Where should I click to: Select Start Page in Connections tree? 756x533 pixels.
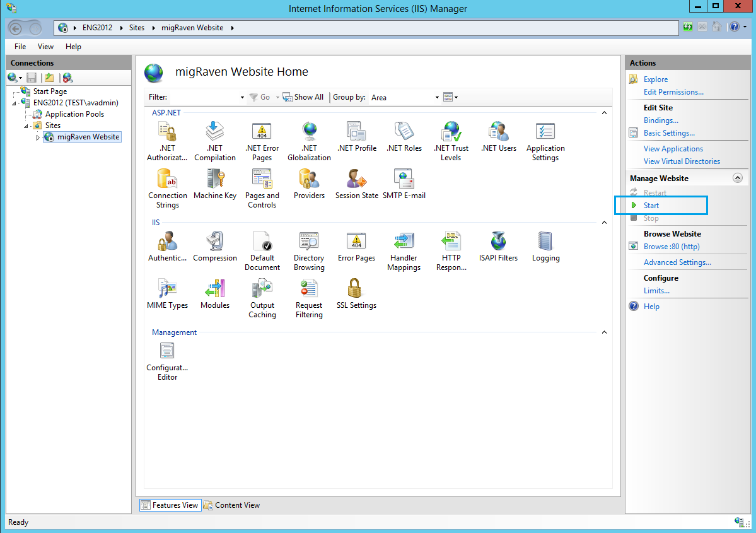[x=50, y=91]
